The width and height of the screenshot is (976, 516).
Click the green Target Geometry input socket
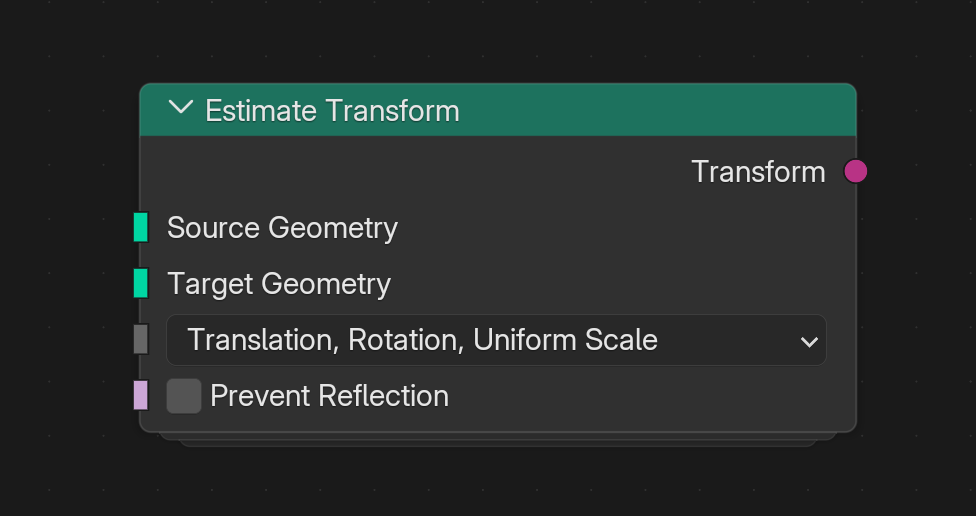[x=141, y=283]
